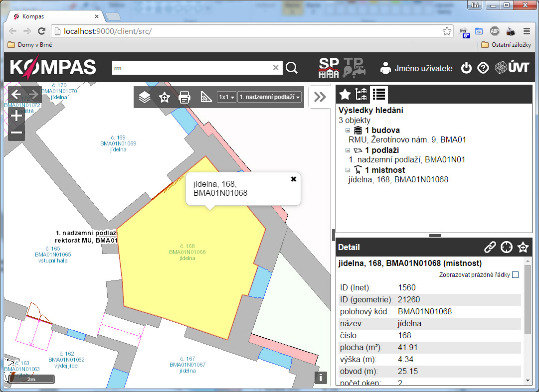The image size is (539, 392).
Task: Open the '1. nadzemní podlaží' floor dropdown
Action: pos(270,97)
